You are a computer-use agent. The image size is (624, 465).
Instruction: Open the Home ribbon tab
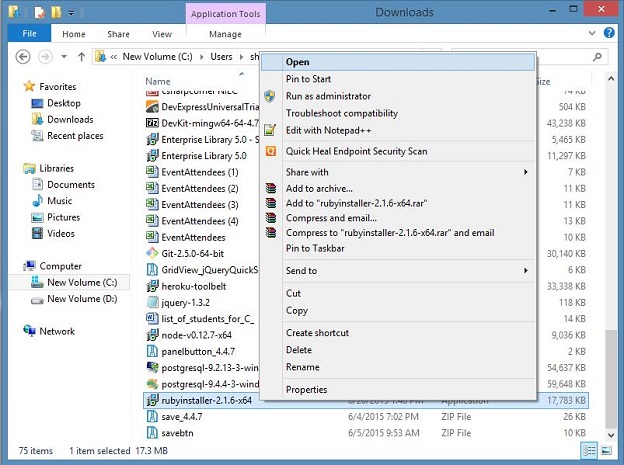pos(74,34)
